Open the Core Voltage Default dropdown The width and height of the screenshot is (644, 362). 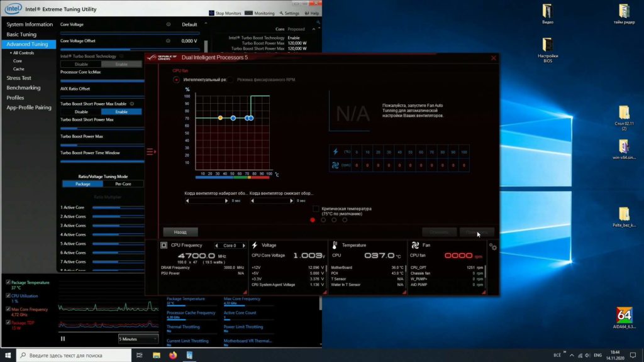tap(190, 25)
